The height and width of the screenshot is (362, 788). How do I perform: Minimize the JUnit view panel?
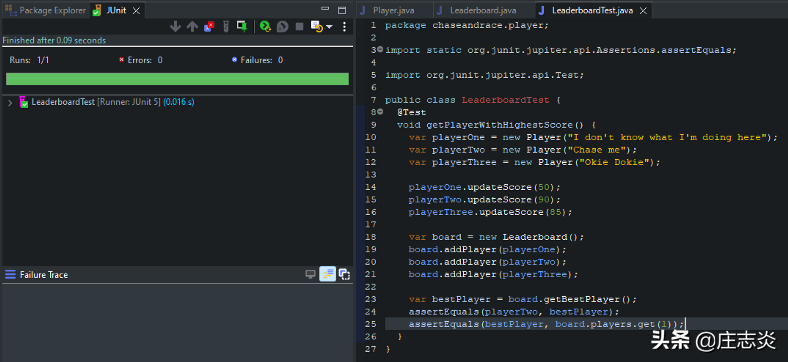(326, 10)
